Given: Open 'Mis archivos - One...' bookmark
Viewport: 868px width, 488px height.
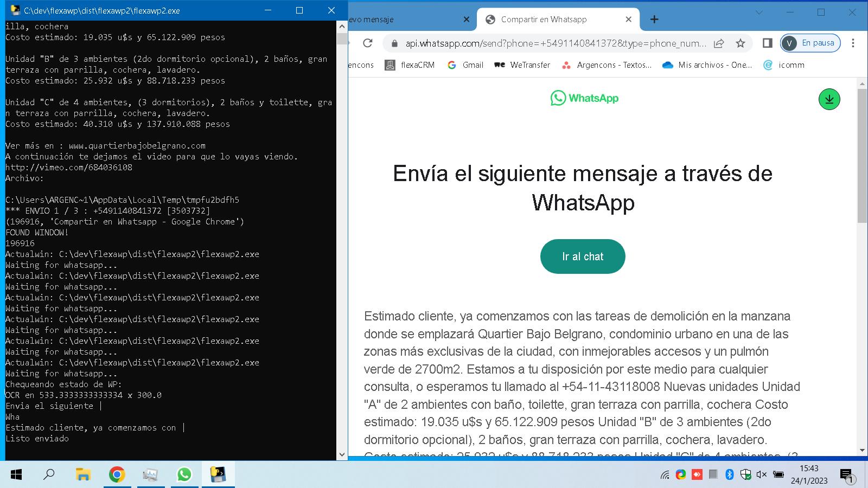Looking at the screenshot, I should 707,65.
